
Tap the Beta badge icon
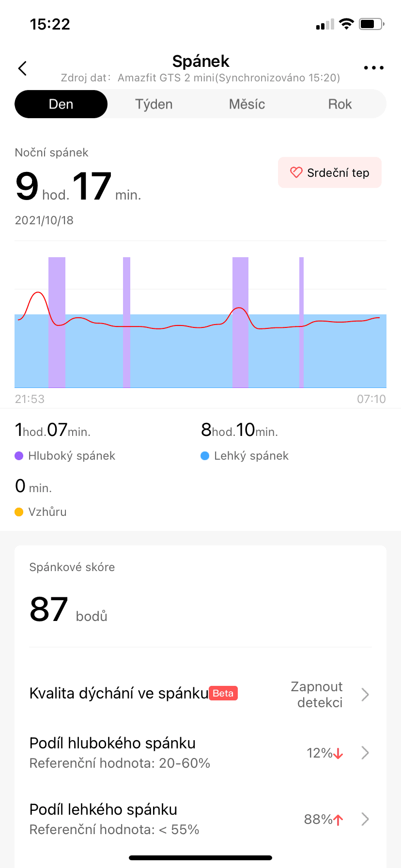point(223,693)
